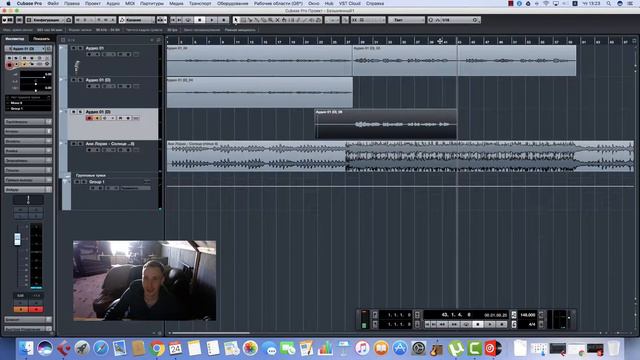Mute the Group 1 track
Screen dimensions: 640x360
77,182
